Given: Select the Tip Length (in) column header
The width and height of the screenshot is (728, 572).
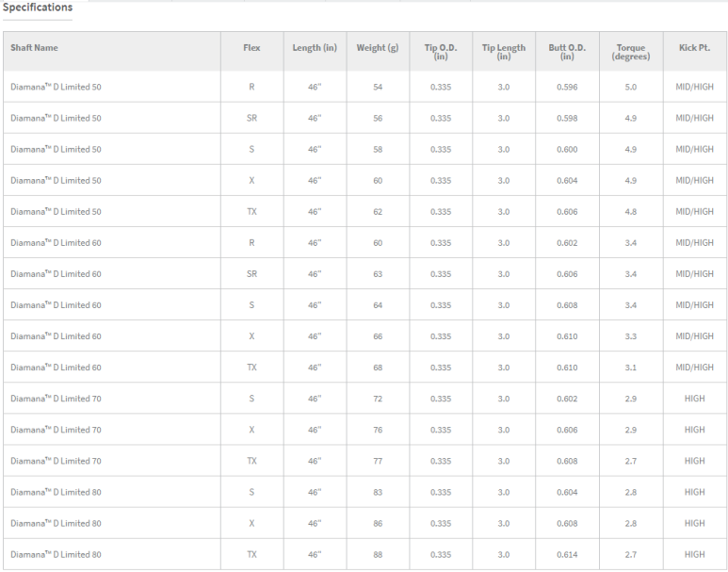Looking at the screenshot, I should tap(504, 52).
